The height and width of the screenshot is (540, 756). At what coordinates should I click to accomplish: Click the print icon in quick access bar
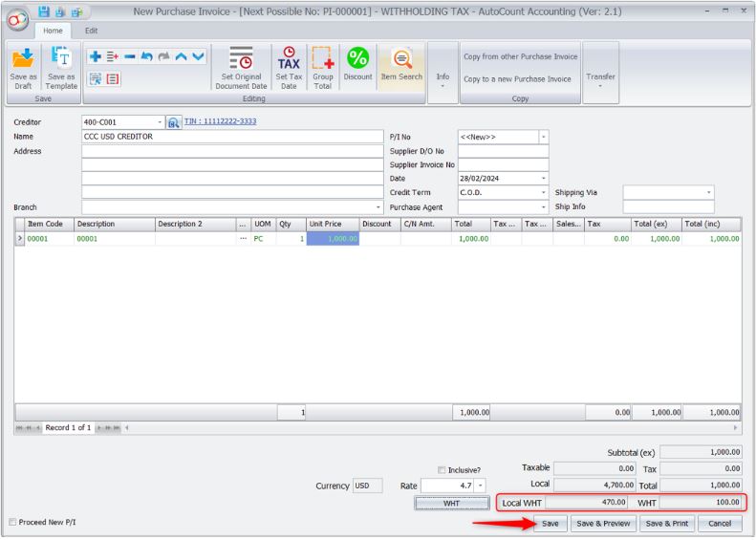60,11
